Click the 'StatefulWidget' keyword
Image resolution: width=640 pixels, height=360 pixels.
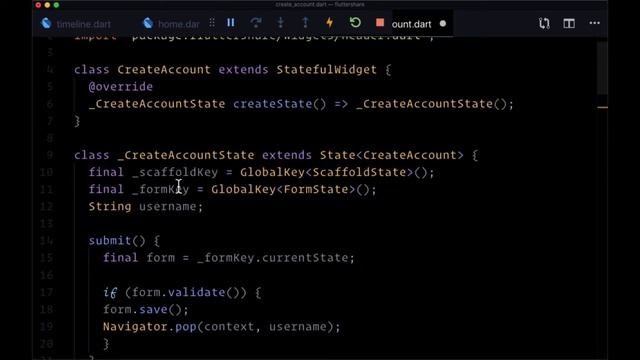pyautogui.click(x=327, y=69)
